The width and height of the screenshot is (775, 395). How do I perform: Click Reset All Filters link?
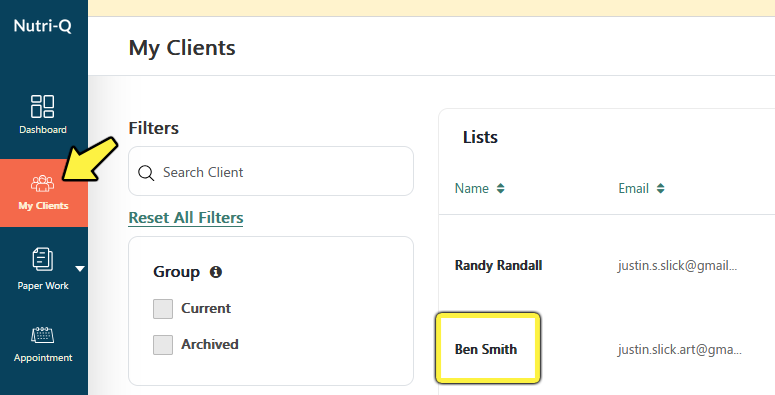(x=186, y=218)
